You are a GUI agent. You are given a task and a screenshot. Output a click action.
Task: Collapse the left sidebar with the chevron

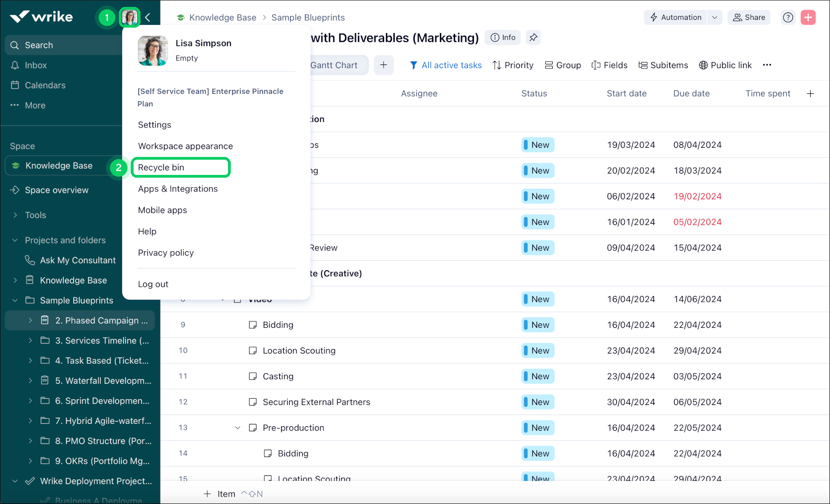[x=147, y=17]
